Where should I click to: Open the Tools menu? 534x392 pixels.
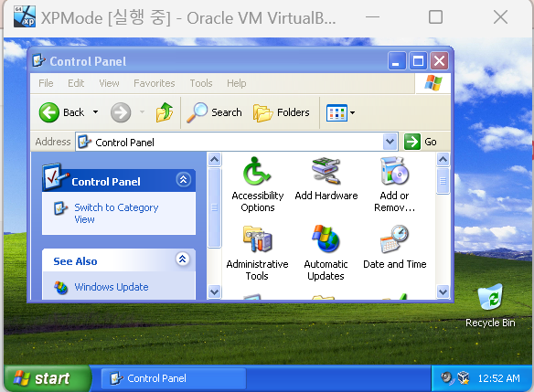click(201, 83)
